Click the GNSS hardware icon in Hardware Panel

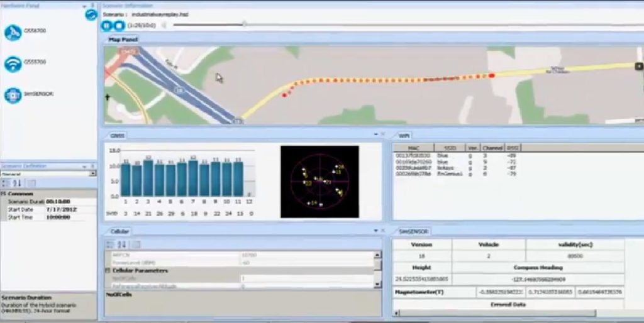(x=13, y=33)
